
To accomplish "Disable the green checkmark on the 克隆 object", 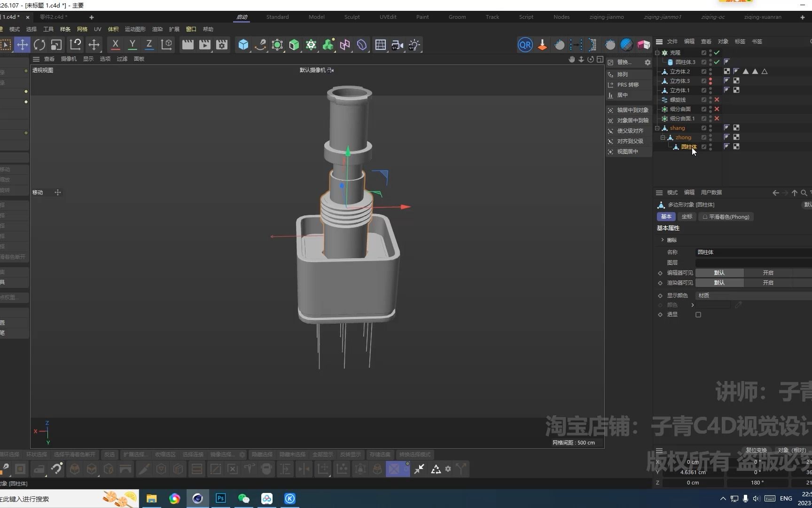I will [x=717, y=53].
